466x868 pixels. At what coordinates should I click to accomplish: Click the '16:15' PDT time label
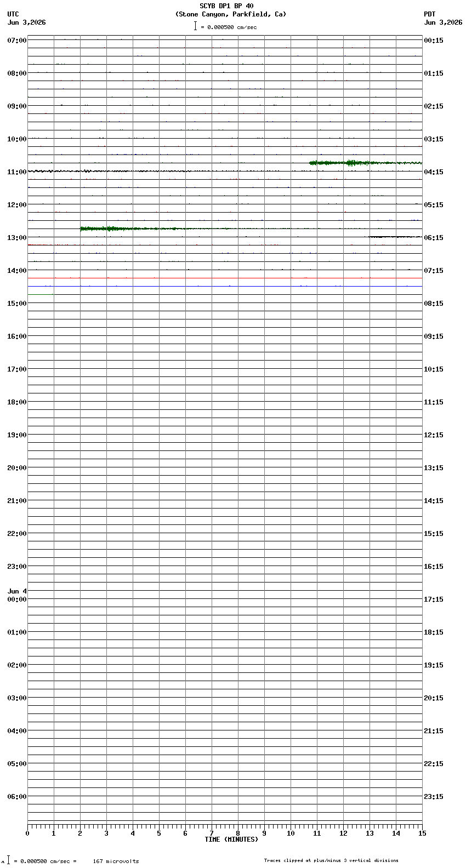click(434, 567)
